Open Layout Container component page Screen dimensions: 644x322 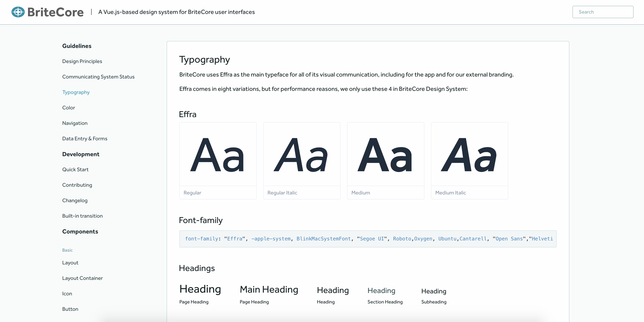coord(82,278)
